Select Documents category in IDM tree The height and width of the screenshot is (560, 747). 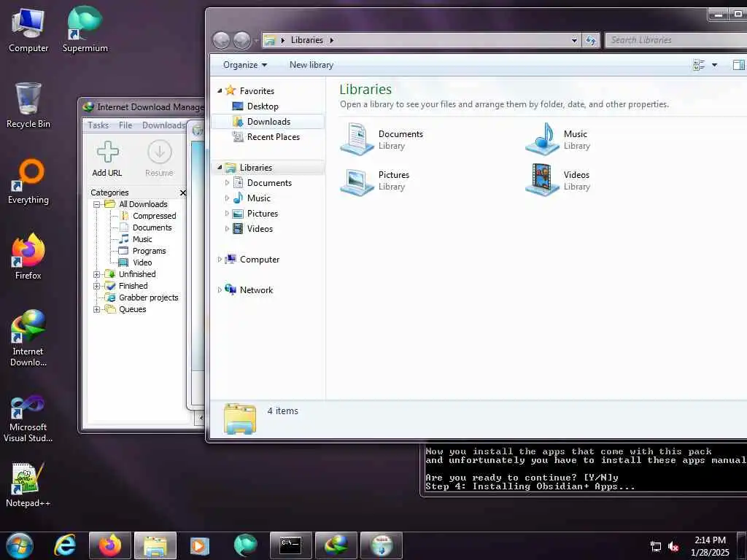(x=152, y=227)
